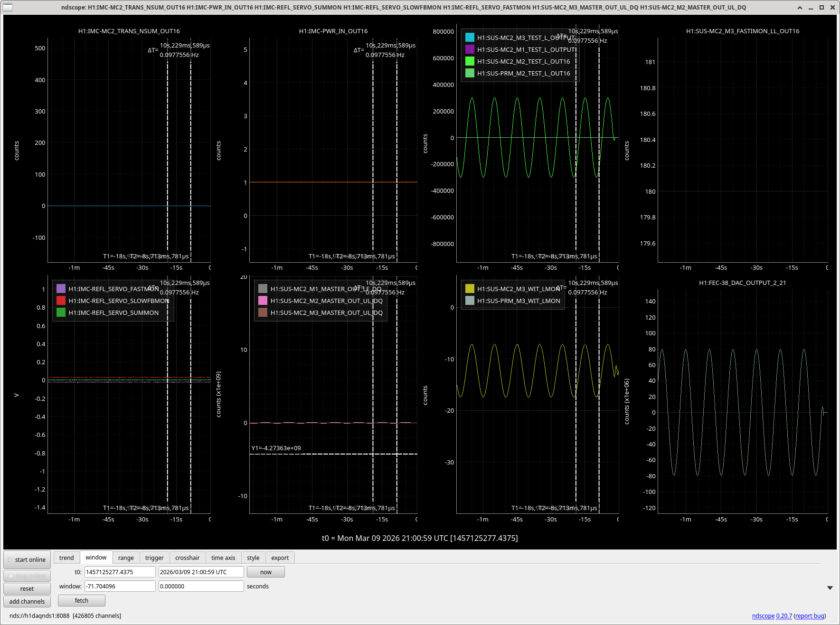This screenshot has width=840, height=625.
Task: Collapse the control panel with the down arrow
Action: coord(830,588)
